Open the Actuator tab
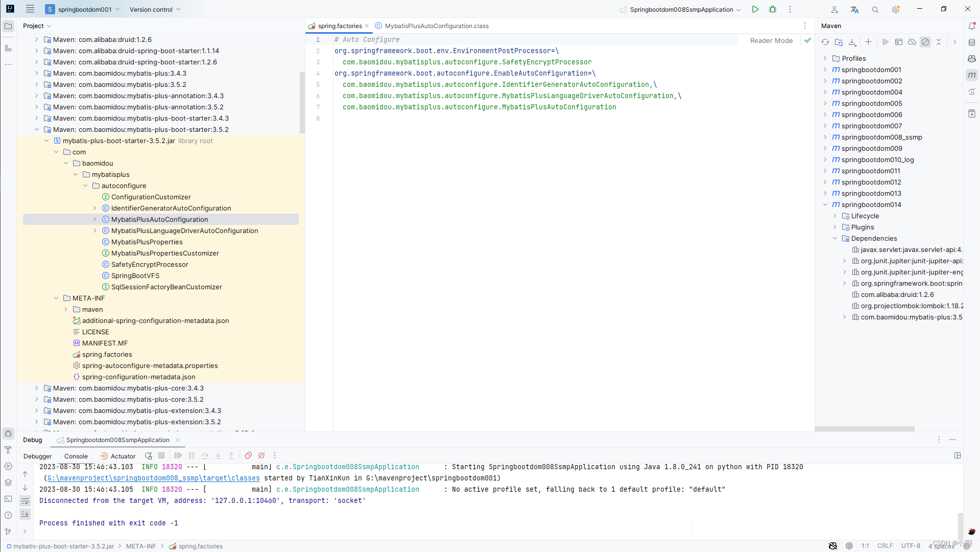The image size is (980, 552). (118, 456)
